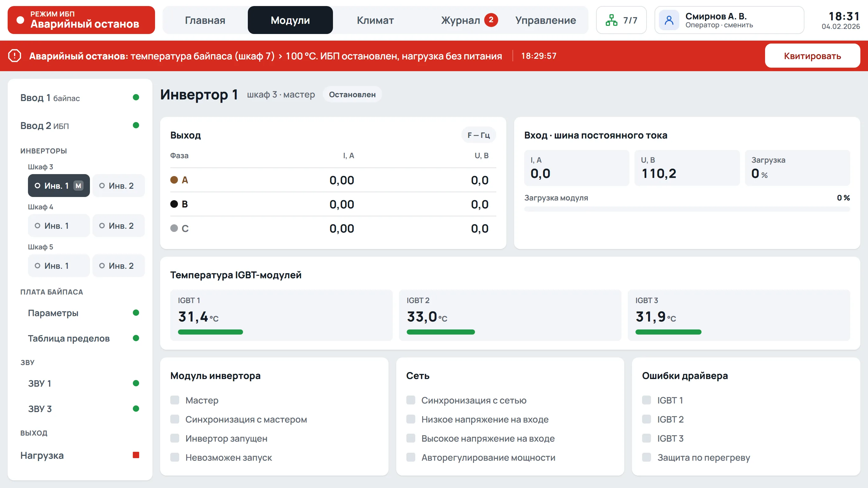Image resolution: width=868 pixels, height=488 pixels.
Task: Click green status dot next to ЗВУ 1
Action: [x=136, y=383]
